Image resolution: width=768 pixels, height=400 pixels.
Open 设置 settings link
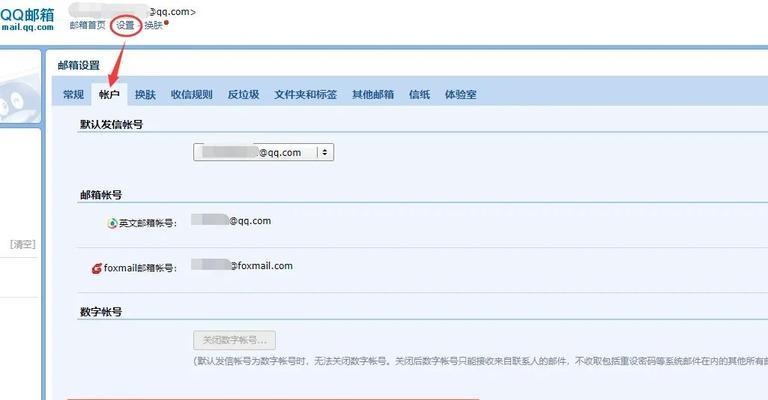pyautogui.click(x=125, y=25)
